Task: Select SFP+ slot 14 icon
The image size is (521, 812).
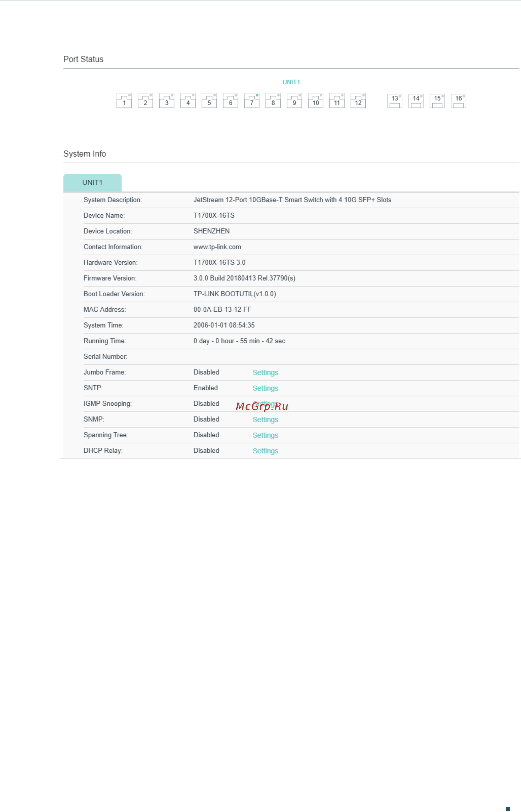Action: (416, 101)
